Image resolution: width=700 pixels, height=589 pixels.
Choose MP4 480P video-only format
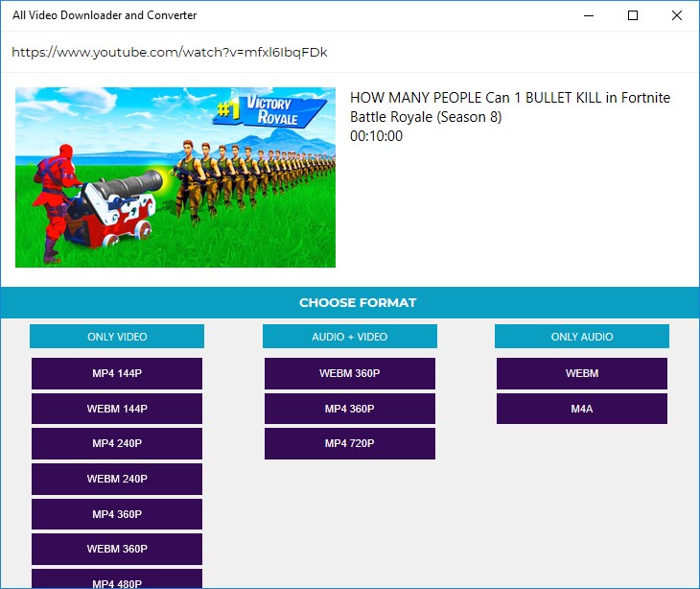click(x=117, y=579)
